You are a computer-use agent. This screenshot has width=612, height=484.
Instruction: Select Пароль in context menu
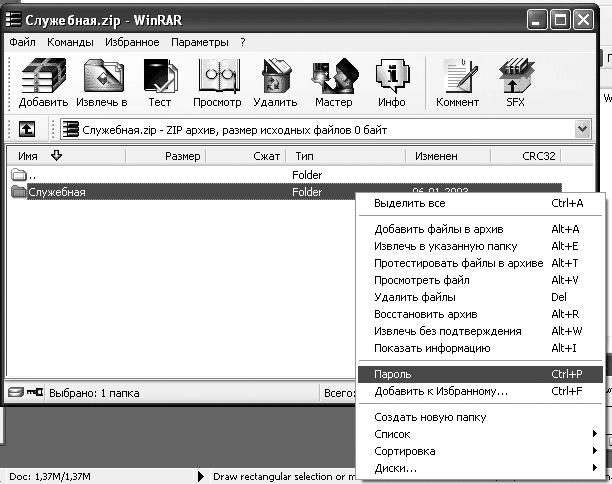[x=480, y=374]
